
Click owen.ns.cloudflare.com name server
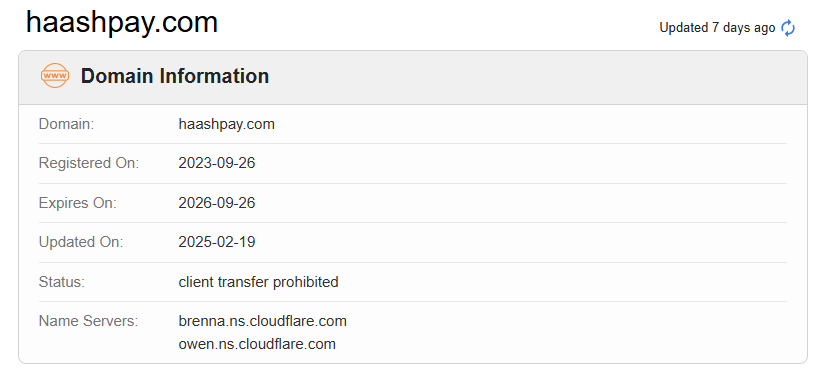257,344
